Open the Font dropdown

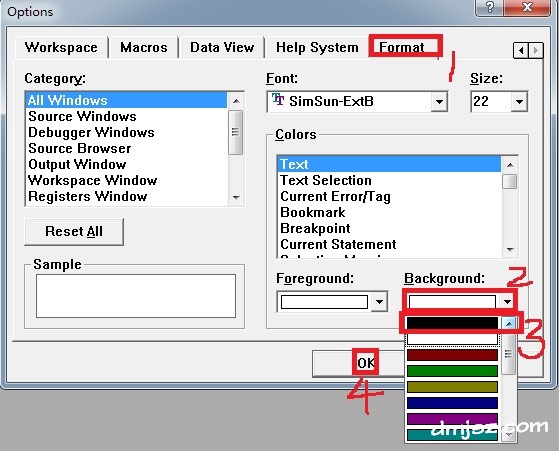(439, 102)
